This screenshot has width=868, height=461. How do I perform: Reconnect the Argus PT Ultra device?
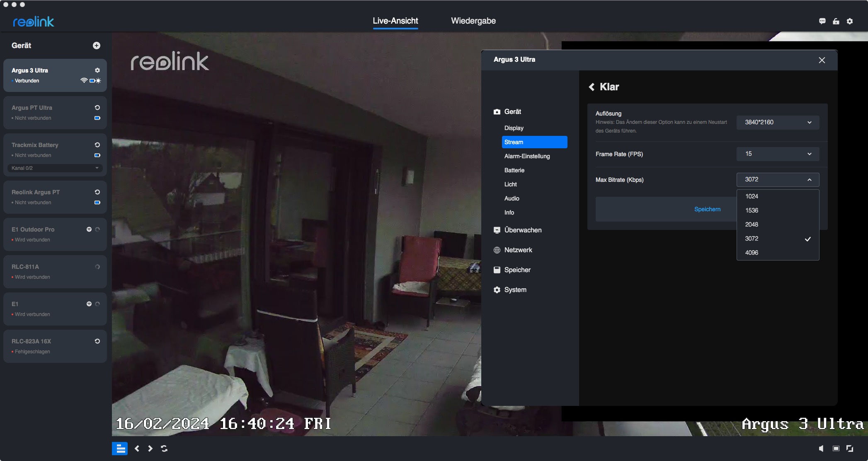pos(97,108)
